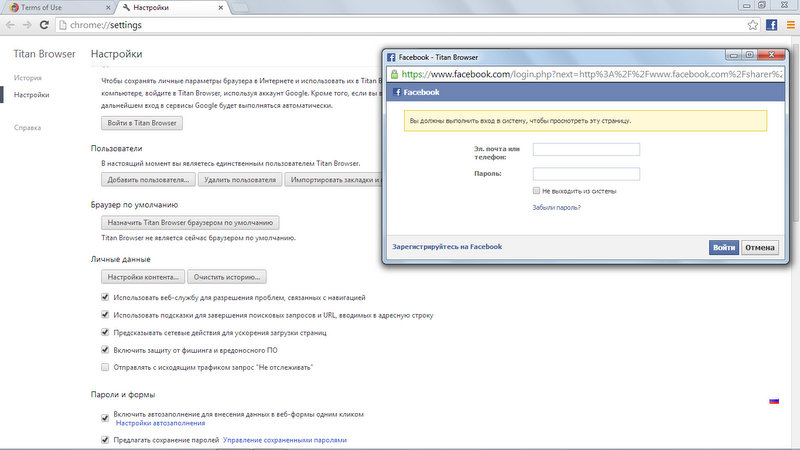
Task: Toggle offer to save passwords checkbox
Action: click(105, 439)
